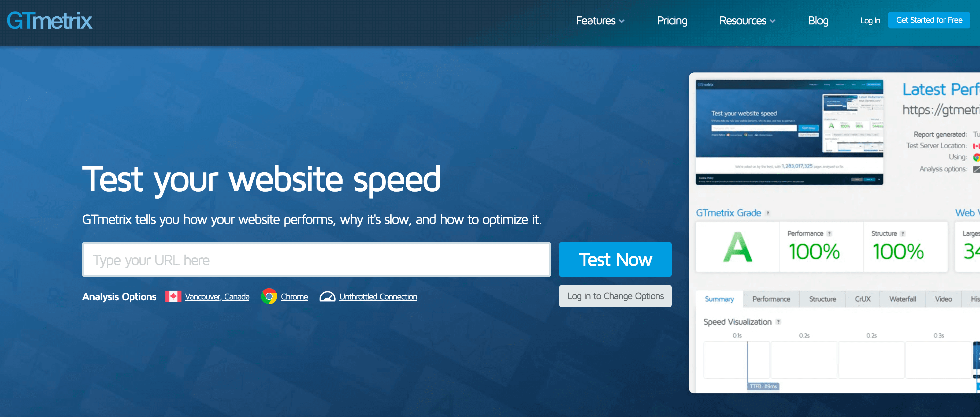Click the Chrome browser icon
Image resolution: width=980 pixels, height=417 pixels.
[x=269, y=296]
